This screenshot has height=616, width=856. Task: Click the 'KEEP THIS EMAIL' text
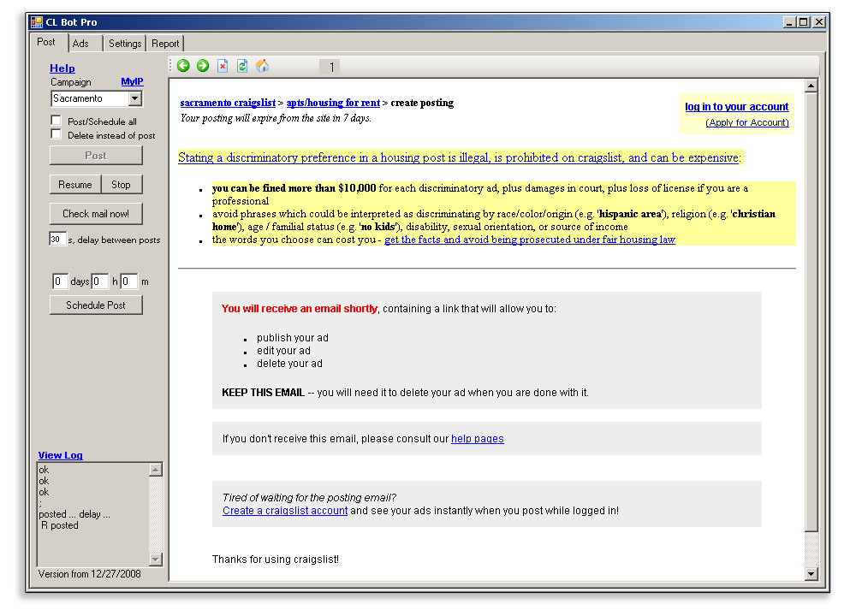click(263, 393)
